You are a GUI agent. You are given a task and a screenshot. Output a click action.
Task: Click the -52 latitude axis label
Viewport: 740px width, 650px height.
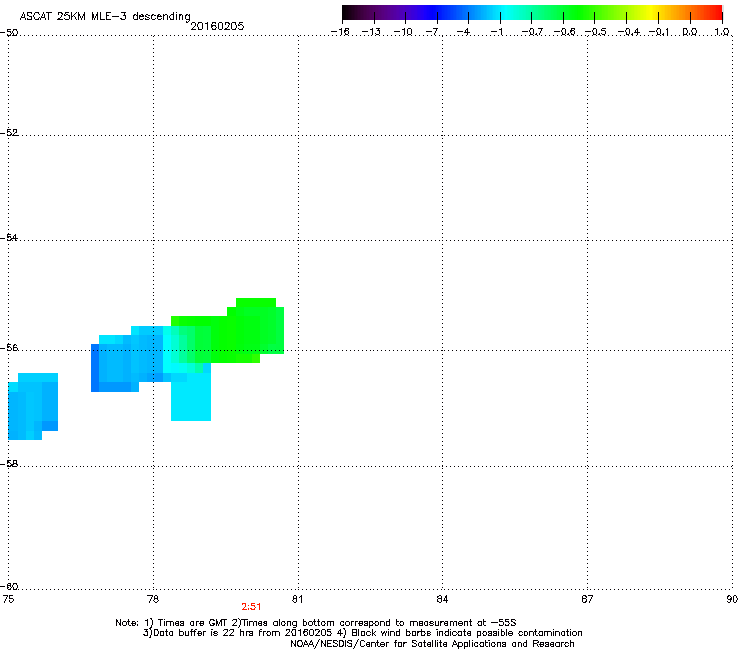[9, 133]
